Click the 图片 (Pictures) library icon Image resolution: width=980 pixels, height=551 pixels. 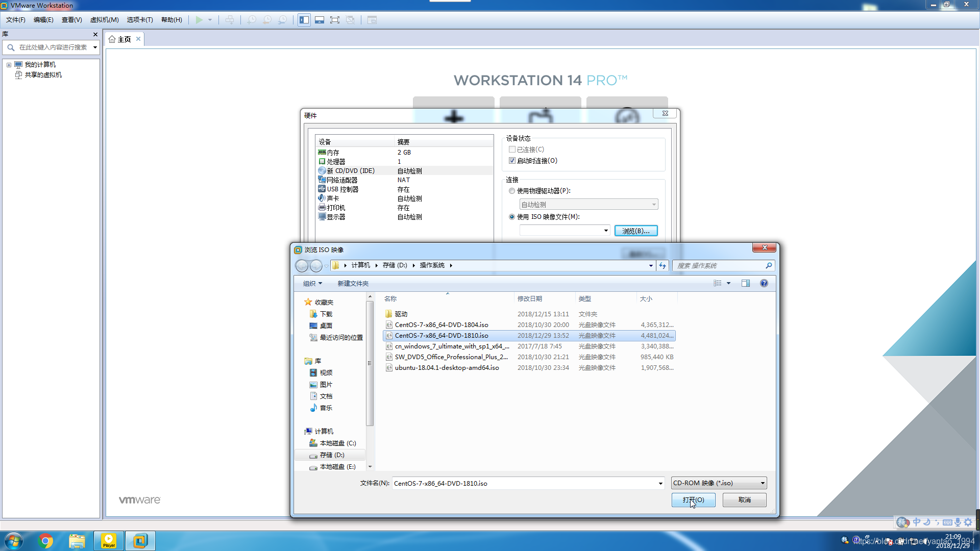tap(326, 384)
